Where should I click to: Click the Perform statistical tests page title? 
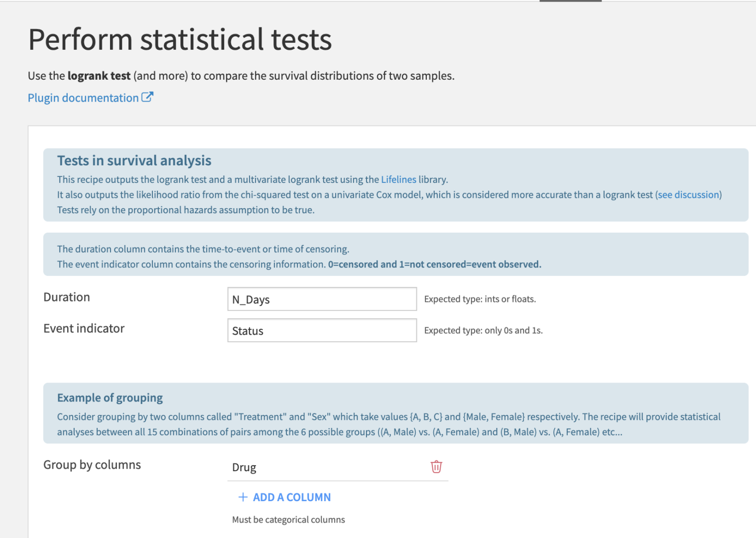(180, 40)
